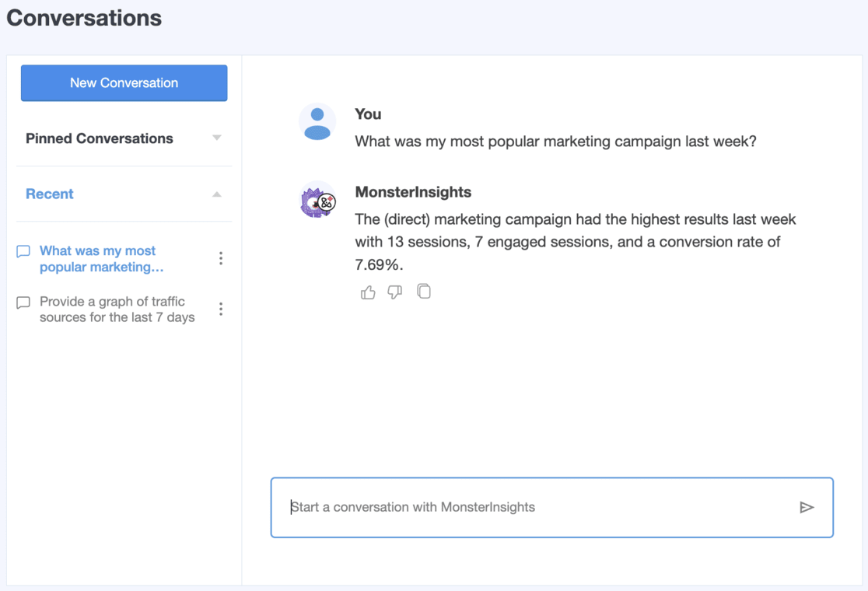Copy the MonsterInsights response using the copy icon
Screen dimensions: 868x591
(424, 292)
